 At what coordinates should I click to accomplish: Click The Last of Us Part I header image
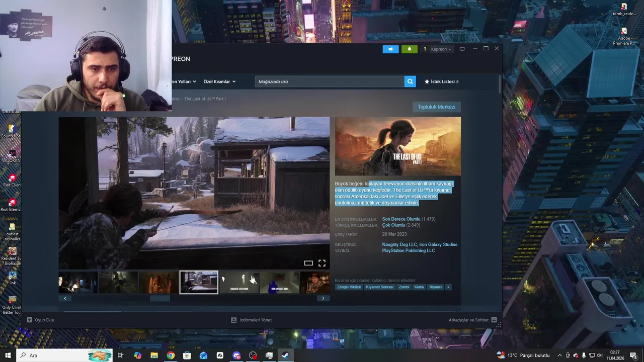coord(397,146)
